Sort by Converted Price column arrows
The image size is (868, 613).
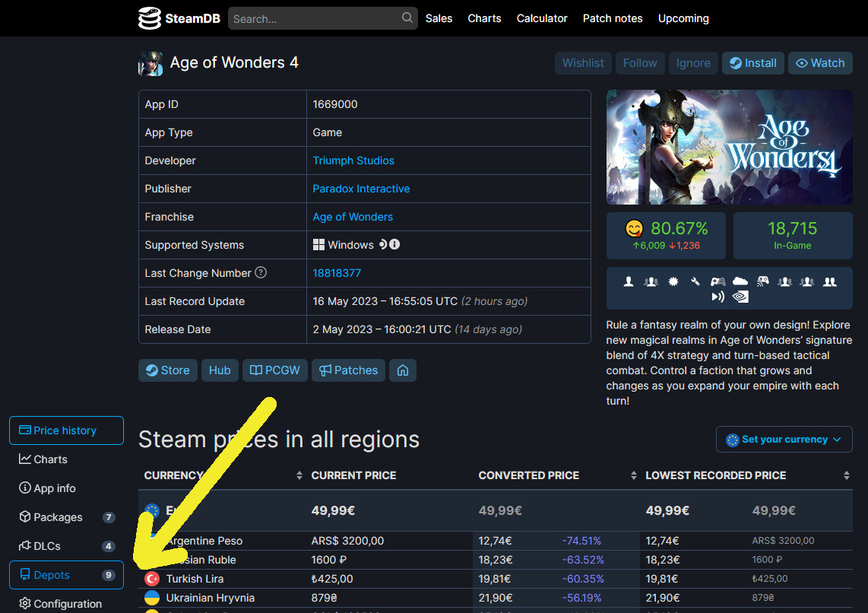point(634,475)
